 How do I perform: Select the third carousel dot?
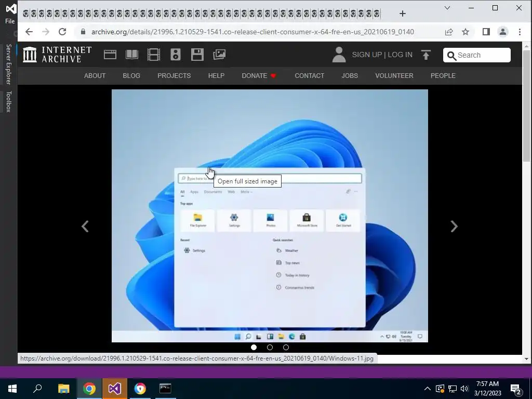pos(286,348)
